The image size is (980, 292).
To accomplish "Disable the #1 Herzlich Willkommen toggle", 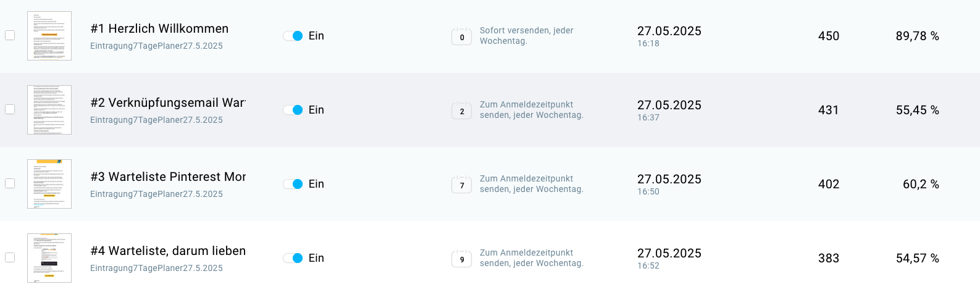I will click(x=293, y=36).
